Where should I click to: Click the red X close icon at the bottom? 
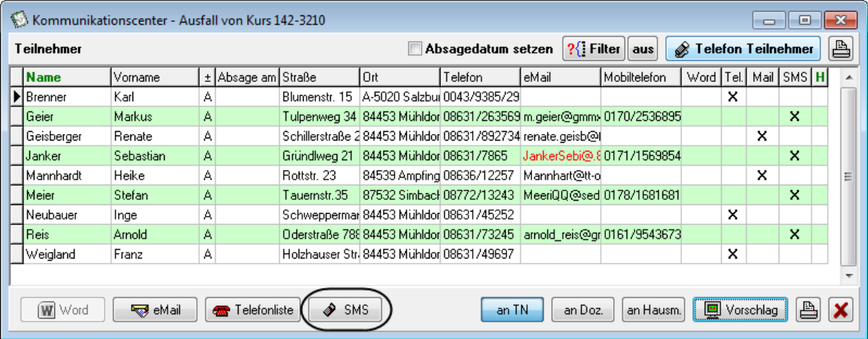coord(840,310)
